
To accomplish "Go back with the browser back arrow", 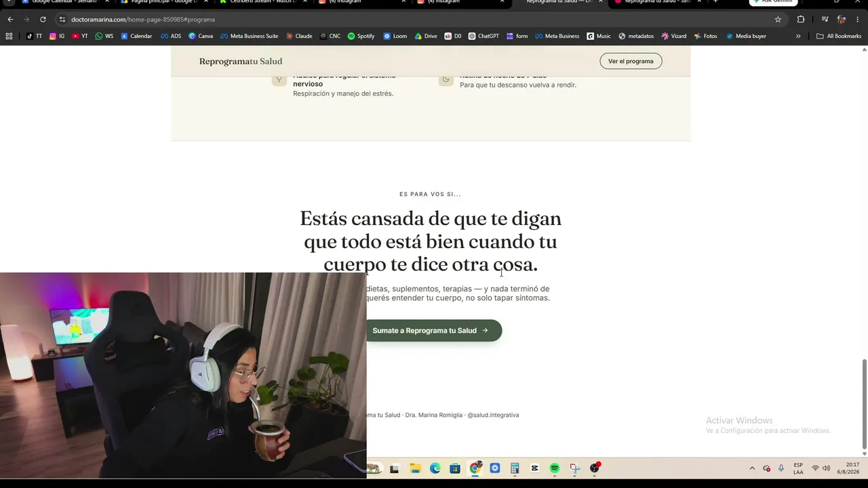I will (10, 20).
